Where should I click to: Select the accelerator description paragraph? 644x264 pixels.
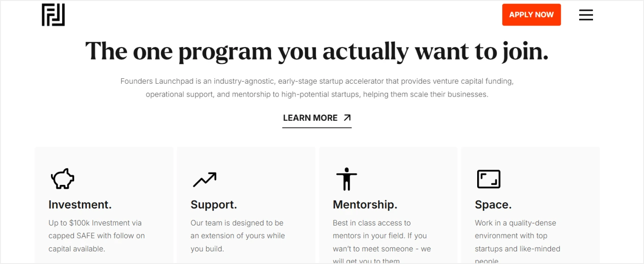pos(317,88)
